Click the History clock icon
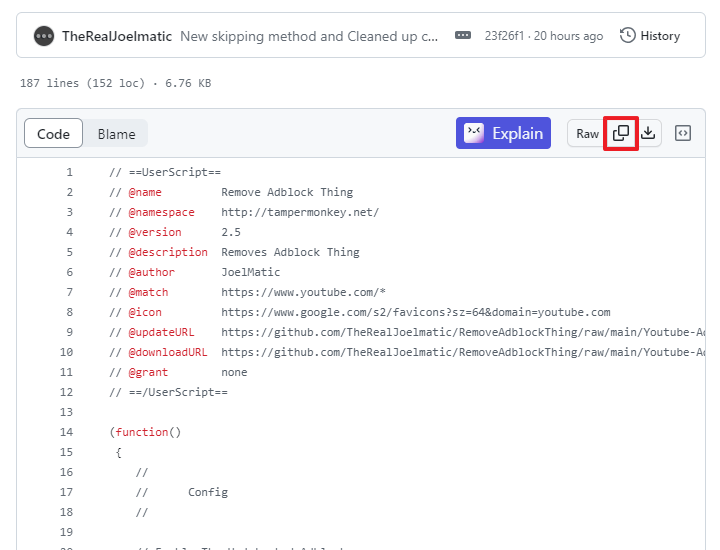This screenshot has height=550, width=720. coord(627,35)
